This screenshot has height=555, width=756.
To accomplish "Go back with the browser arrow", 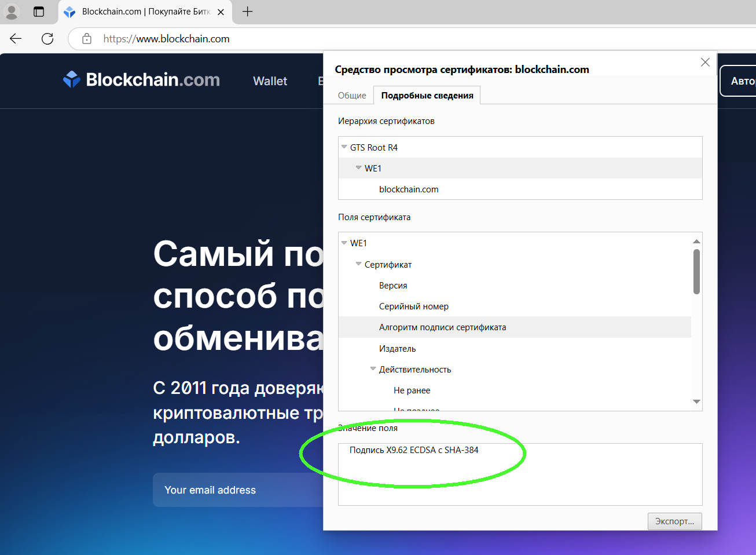I will tap(16, 39).
